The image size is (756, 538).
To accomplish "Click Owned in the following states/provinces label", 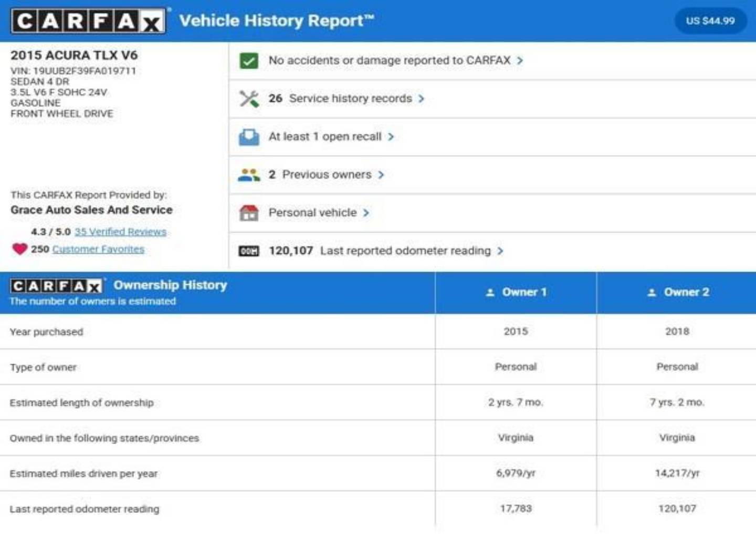I will (x=104, y=438).
